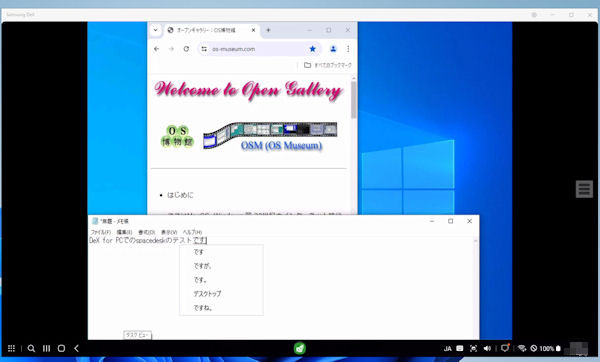Click the screen capture icon in tray

tap(473, 348)
